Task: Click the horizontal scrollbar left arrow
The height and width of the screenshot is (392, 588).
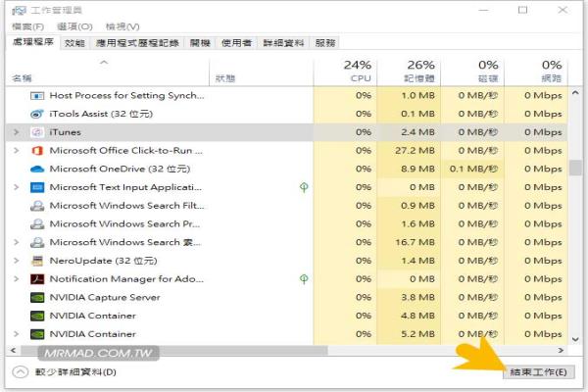Action: (13, 351)
